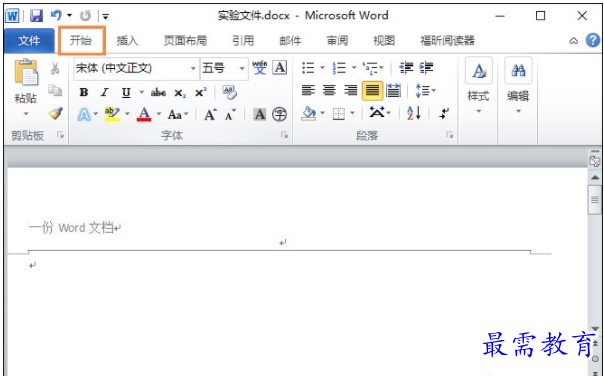This screenshot has width=604, height=376.
Task: Apply yellow text highlight color
Action: [x=112, y=114]
